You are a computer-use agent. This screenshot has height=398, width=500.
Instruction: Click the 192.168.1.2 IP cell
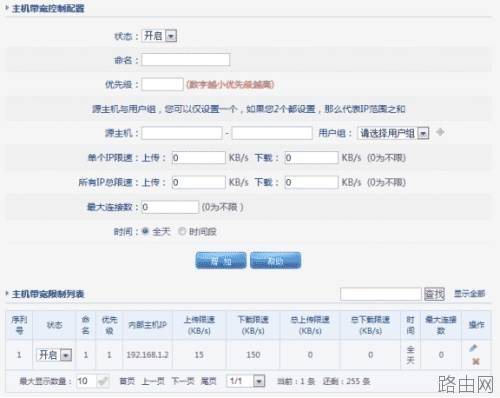point(147,355)
